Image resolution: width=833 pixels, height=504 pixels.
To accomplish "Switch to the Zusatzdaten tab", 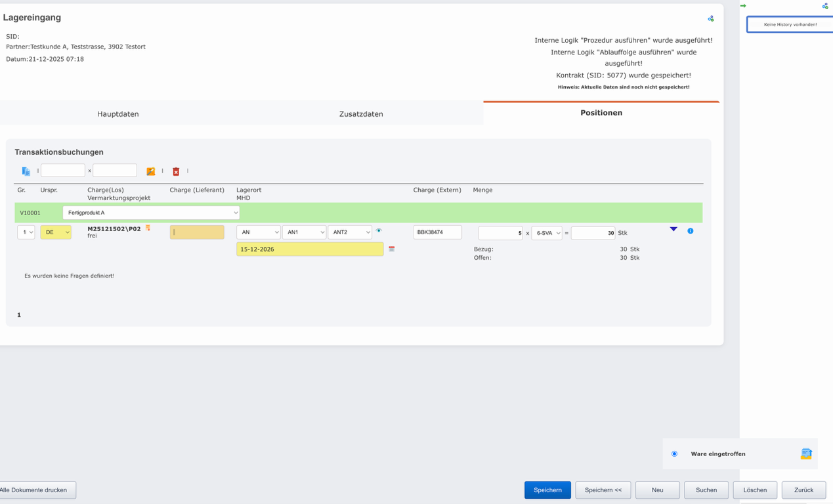I will click(x=361, y=114).
